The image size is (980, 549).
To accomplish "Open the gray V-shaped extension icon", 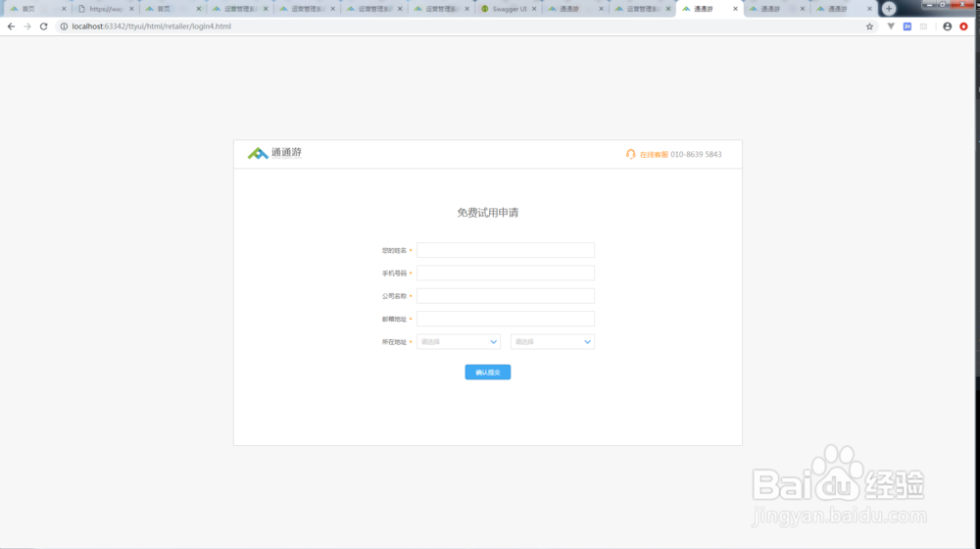I will tap(891, 26).
